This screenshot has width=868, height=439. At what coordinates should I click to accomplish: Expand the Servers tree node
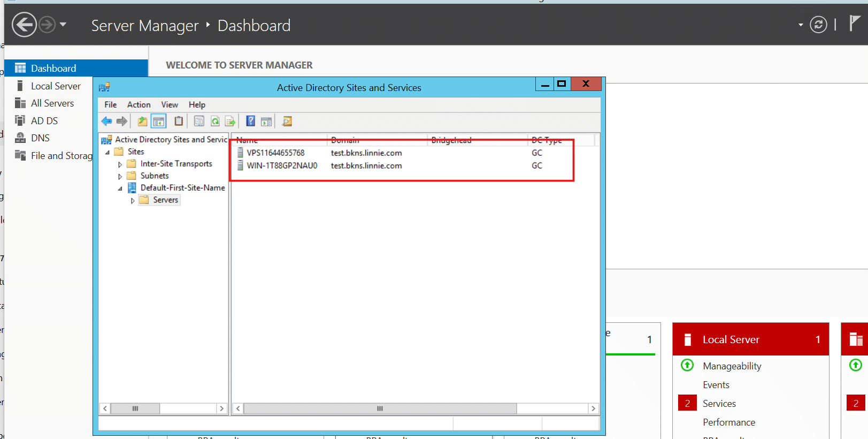click(133, 201)
